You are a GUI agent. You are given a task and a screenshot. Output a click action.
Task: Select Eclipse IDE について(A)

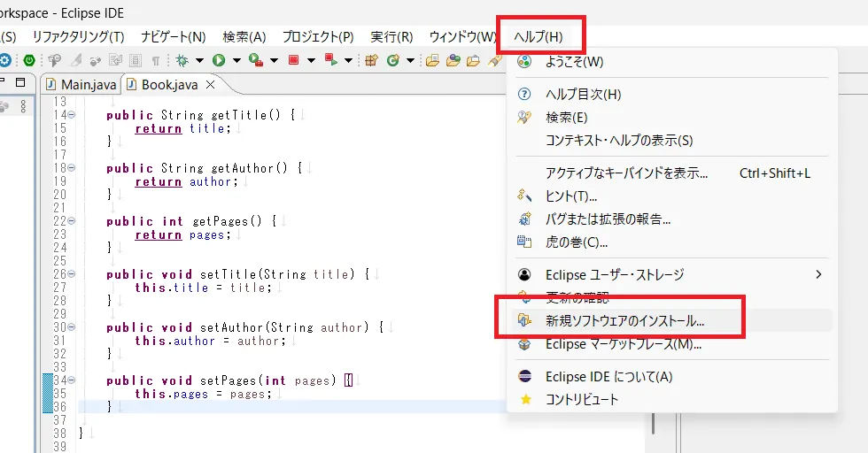pyautogui.click(x=672, y=377)
